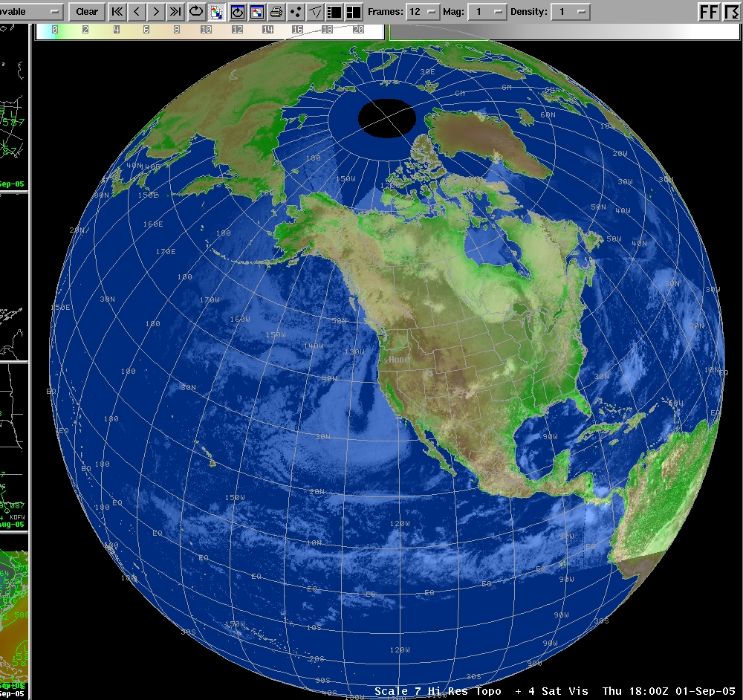743x700 pixels.
Task: Step forward one frame
Action: (156, 12)
